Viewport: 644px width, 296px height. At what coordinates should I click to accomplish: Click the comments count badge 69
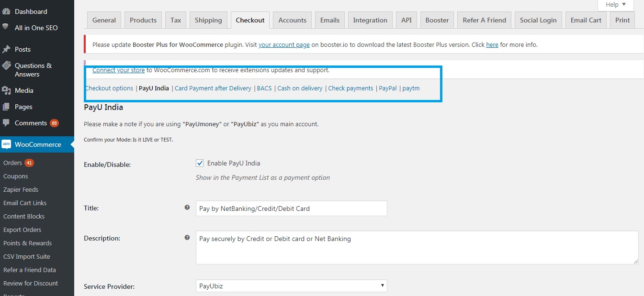coord(54,123)
